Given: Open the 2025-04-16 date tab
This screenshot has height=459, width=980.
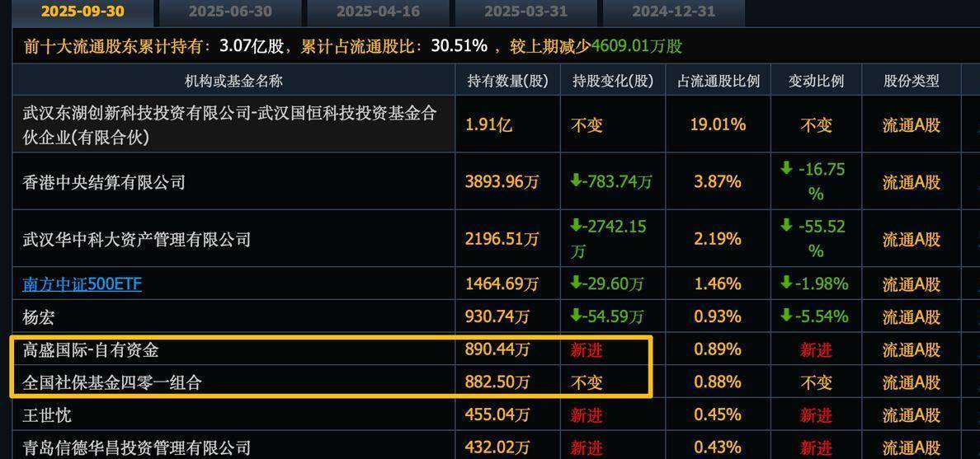Looking at the screenshot, I should pyautogui.click(x=377, y=12).
